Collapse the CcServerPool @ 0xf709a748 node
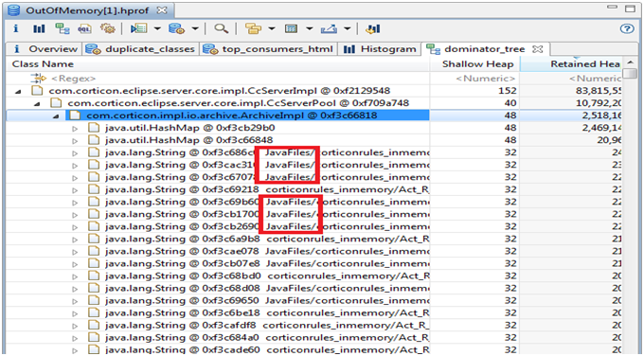The width and height of the screenshot is (644, 356). click(37, 103)
